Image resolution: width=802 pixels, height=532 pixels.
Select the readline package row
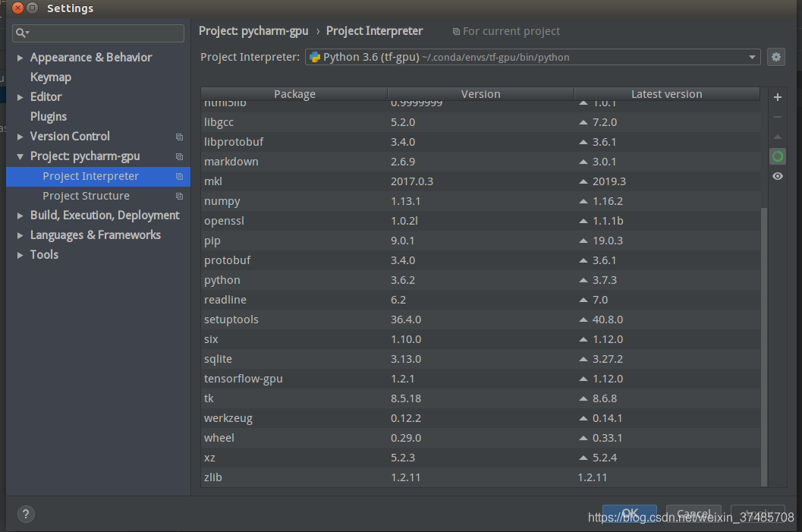481,300
